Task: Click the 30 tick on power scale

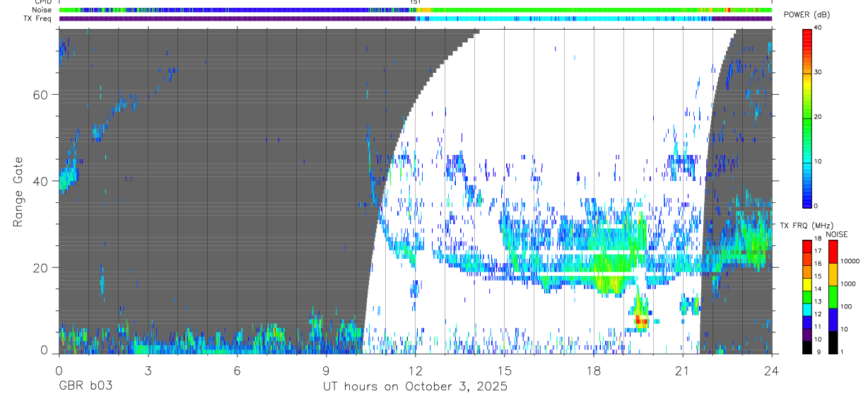Action: click(x=819, y=73)
